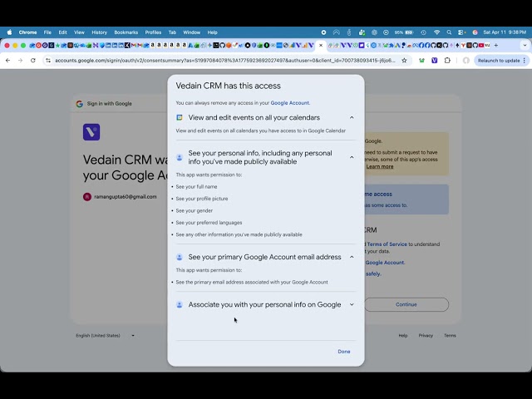Click the Continue button
532x399 pixels.
click(406, 305)
